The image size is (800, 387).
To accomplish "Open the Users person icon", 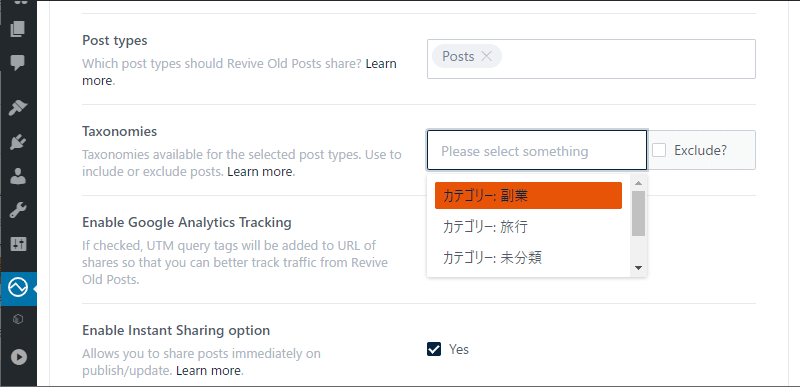I will click(x=18, y=176).
